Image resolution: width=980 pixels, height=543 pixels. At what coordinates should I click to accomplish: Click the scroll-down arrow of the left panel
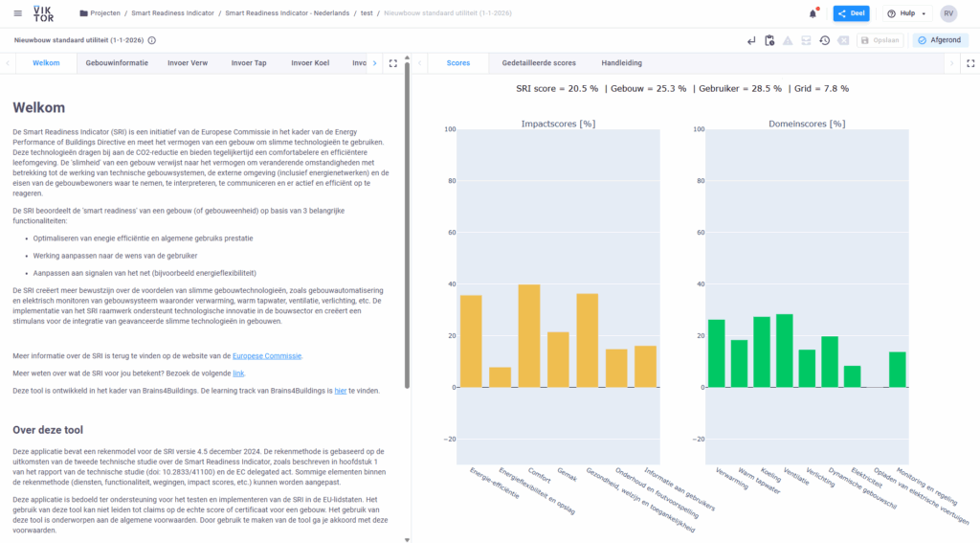point(407,539)
